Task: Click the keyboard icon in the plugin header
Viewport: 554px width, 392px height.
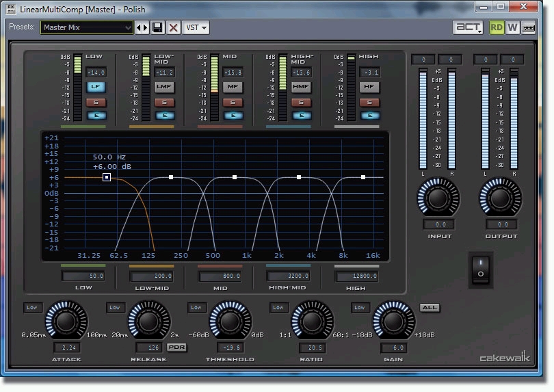Action: 529,27
